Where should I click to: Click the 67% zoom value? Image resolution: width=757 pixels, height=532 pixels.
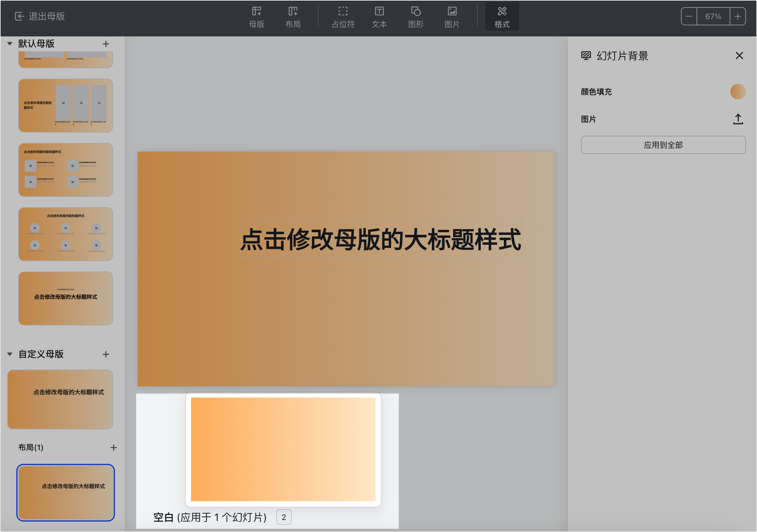(713, 16)
